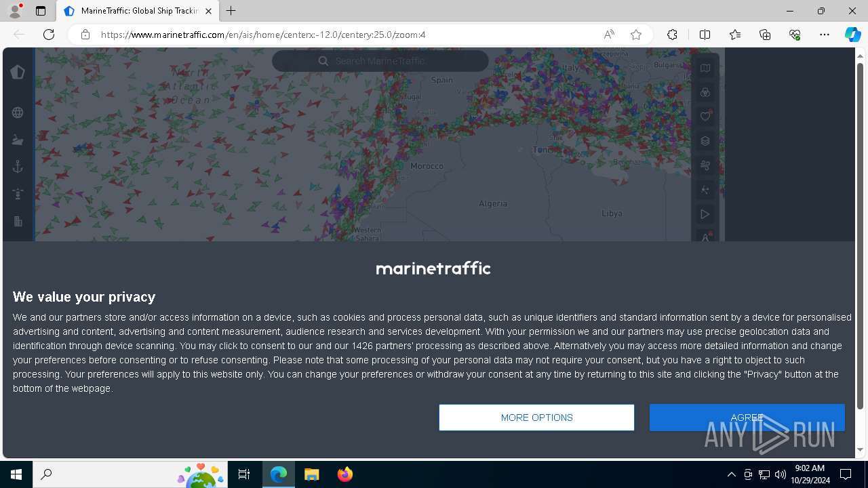Open the tab actions menu icon
Viewport: 868px width, 488px height.
[41, 11]
